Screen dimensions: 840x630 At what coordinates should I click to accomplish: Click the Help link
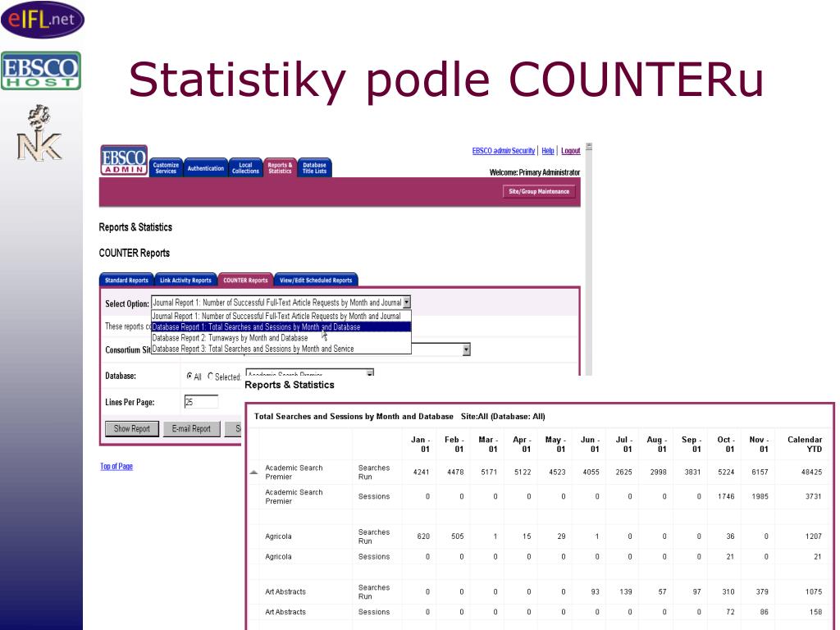[x=547, y=151]
